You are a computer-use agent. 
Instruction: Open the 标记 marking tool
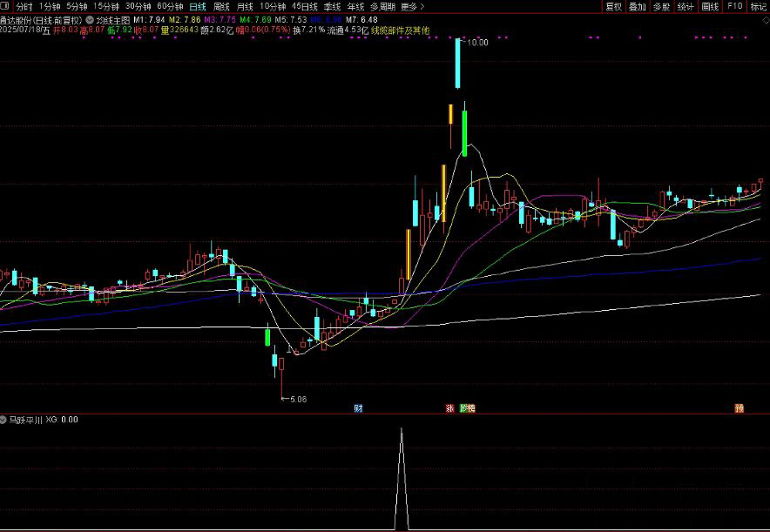tap(759, 6)
